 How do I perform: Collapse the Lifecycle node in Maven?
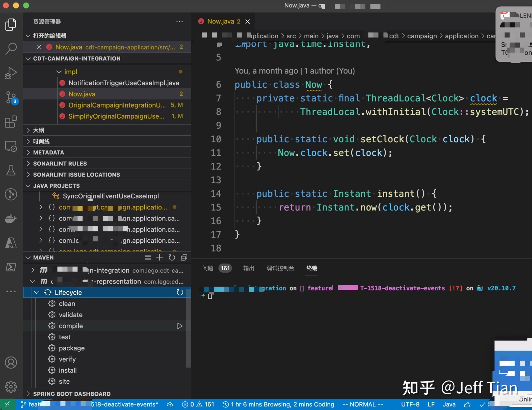click(37, 293)
